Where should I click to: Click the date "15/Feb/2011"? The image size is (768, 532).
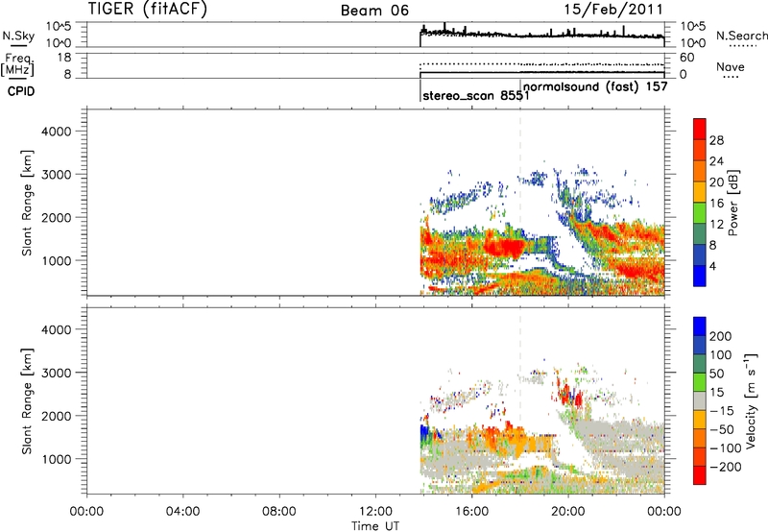613,10
